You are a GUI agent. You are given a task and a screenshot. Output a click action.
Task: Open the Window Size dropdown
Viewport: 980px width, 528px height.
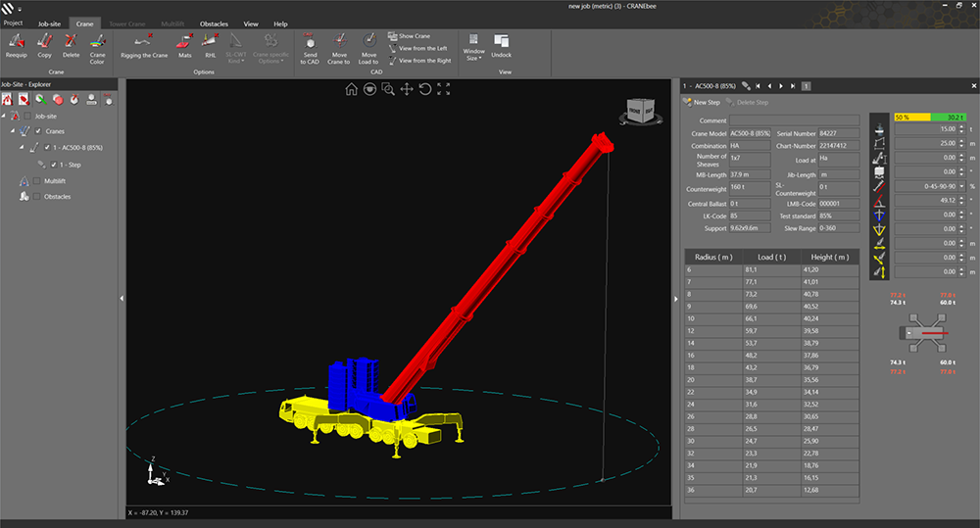pyautogui.click(x=473, y=47)
